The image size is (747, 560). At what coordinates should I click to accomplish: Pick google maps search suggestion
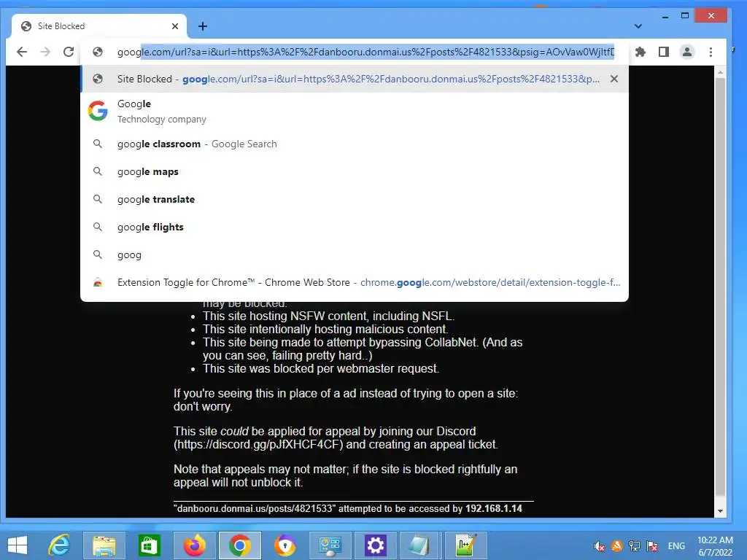[355, 171]
